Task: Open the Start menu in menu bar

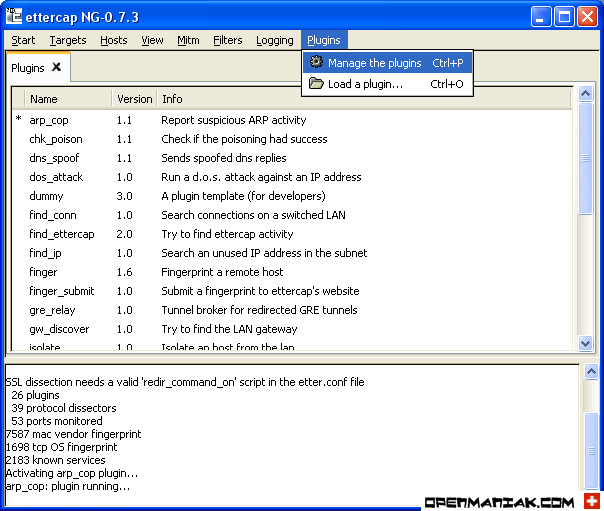Action: [x=23, y=40]
